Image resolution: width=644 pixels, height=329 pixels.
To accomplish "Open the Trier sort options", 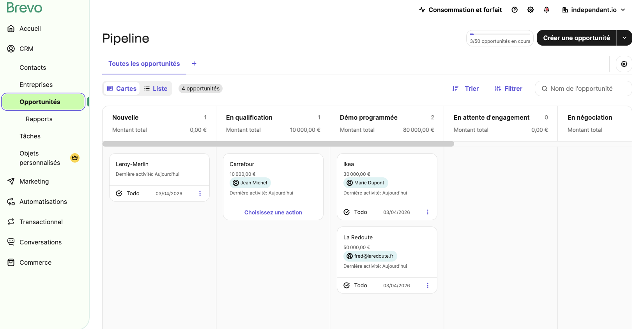I will 465,88.
